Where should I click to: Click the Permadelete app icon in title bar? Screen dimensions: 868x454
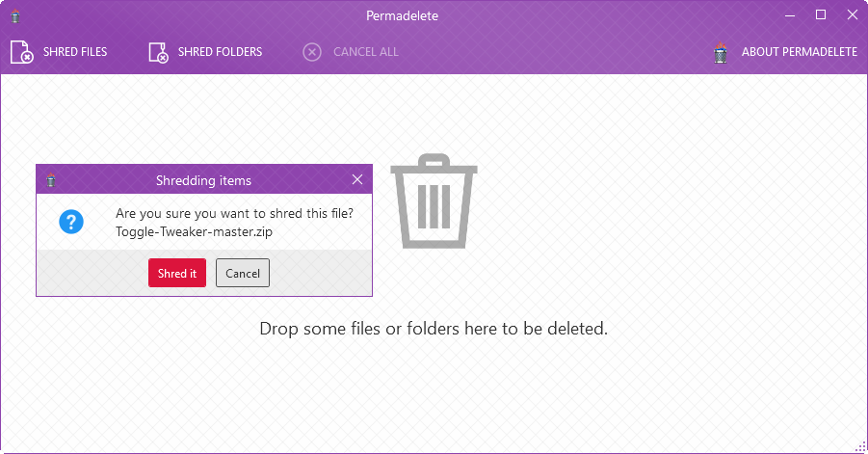pos(15,16)
